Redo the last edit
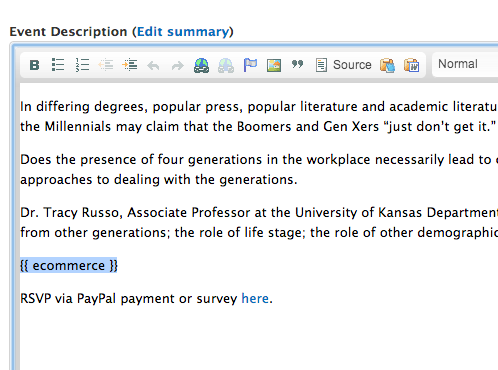 tap(177, 65)
